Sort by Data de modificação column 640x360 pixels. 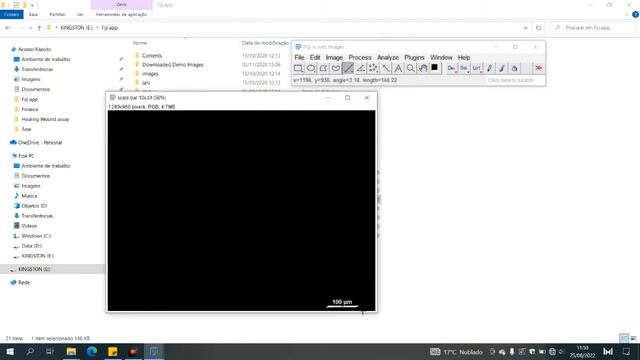265,43
